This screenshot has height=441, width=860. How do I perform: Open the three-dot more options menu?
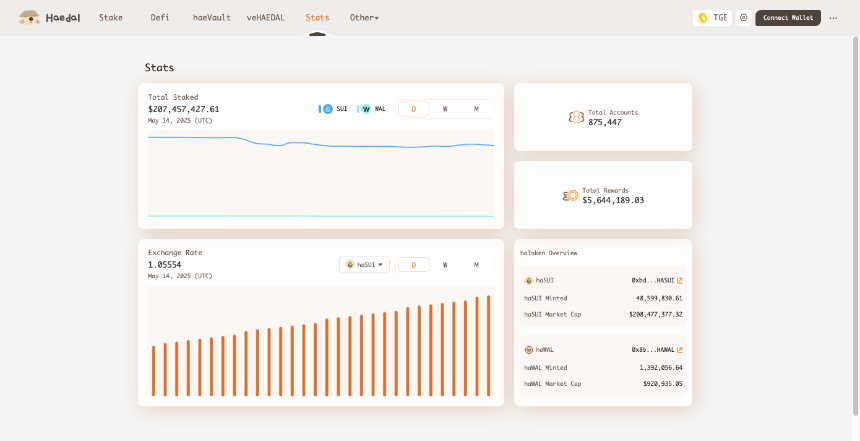coord(833,18)
